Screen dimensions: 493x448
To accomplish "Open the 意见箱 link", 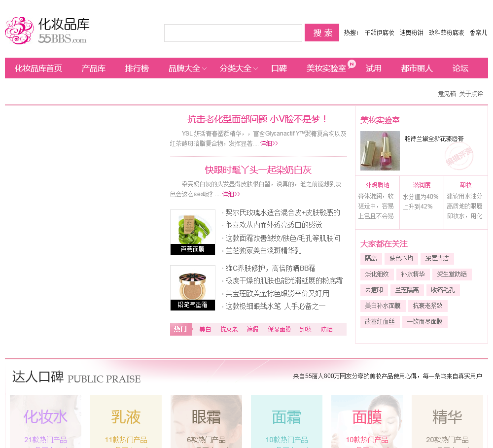I will pyautogui.click(x=447, y=94).
